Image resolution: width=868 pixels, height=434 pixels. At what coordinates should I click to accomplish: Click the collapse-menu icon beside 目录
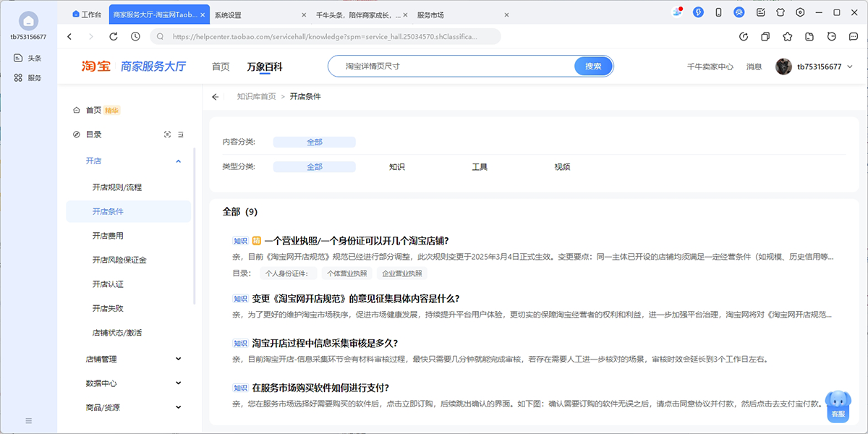[x=181, y=135]
